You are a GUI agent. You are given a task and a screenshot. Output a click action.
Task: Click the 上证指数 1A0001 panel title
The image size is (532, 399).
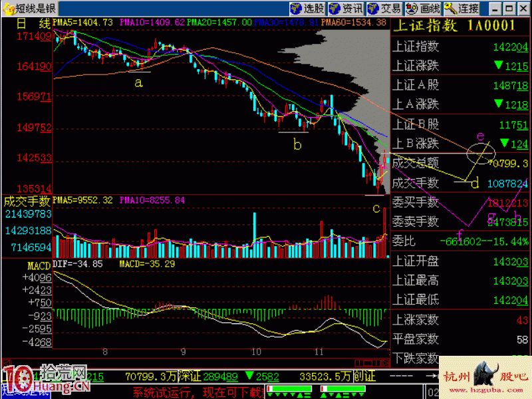tap(454, 26)
